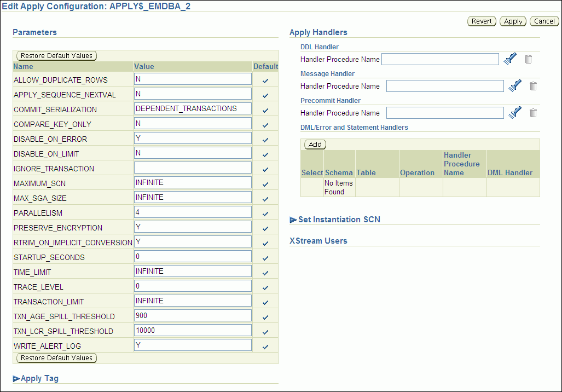The image size is (562, 392).
Task: Click the top Restore Default Values button
Action: point(56,56)
